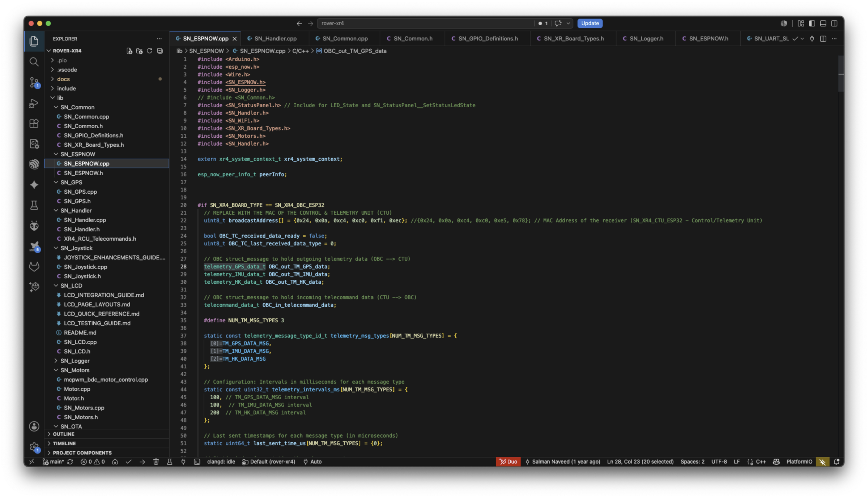Click Ln 28, Col 23 position indicator
This screenshot has height=498, width=868.
point(640,461)
